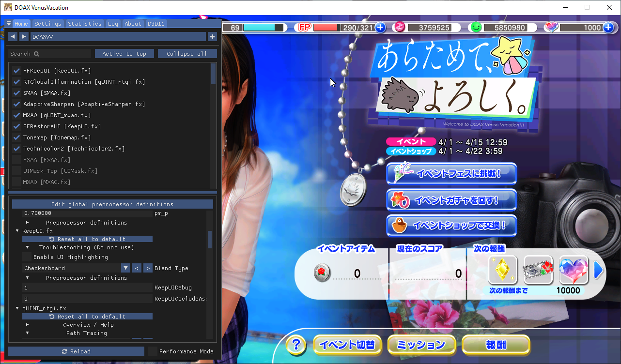
Task: Click the blue plus next to the FP gauge
Action: (380, 28)
